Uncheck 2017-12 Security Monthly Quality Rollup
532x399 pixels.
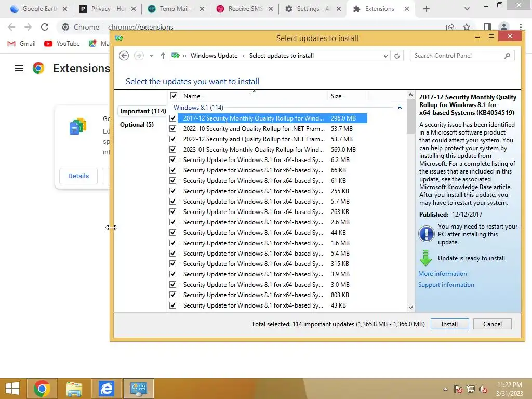[172, 118]
